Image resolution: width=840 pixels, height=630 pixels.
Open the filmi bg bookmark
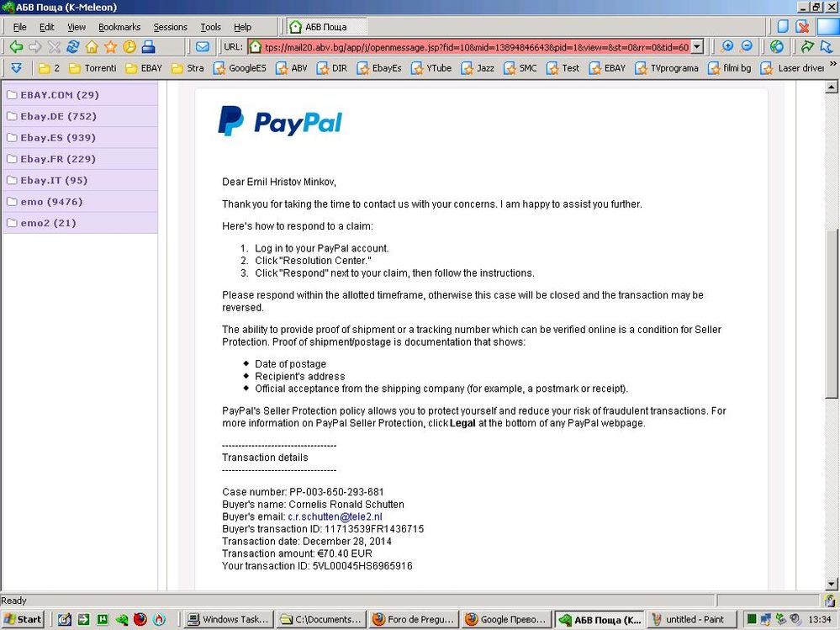730,68
